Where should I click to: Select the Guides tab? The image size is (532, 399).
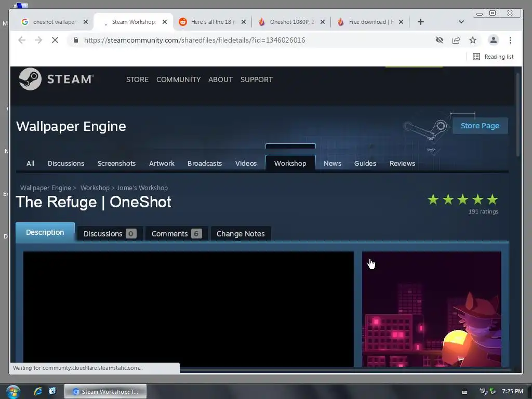point(365,163)
